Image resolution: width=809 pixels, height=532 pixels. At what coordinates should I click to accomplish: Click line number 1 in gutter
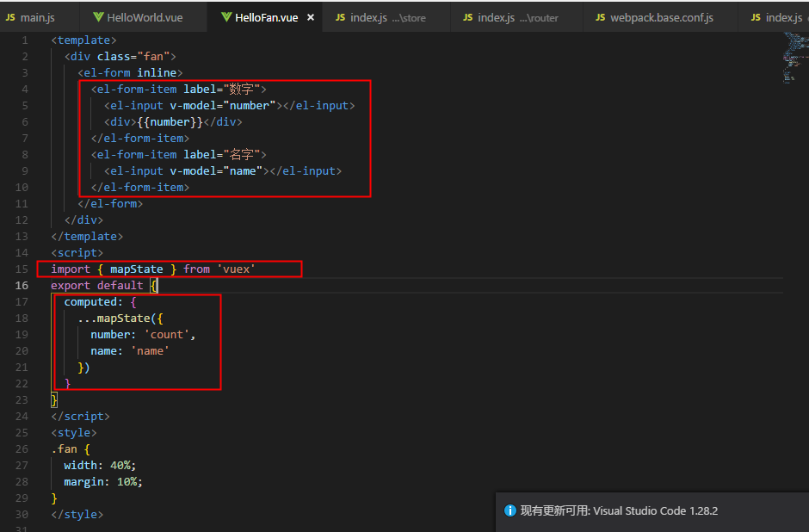(x=25, y=40)
